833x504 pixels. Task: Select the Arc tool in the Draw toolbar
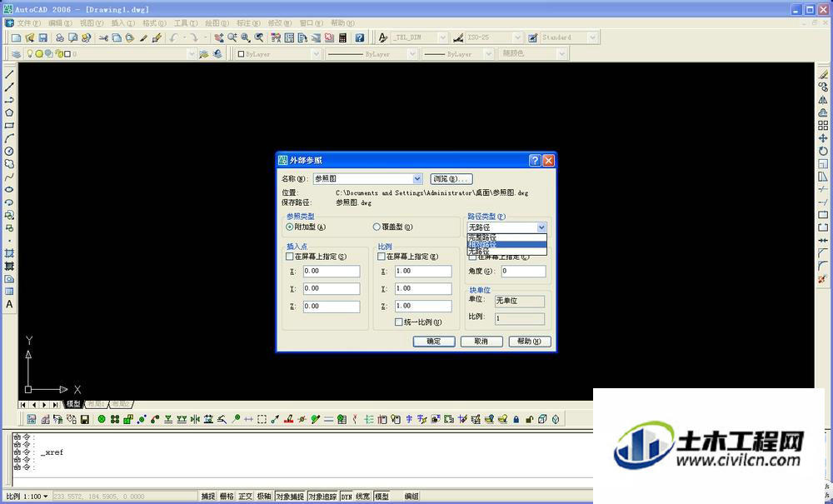9,138
